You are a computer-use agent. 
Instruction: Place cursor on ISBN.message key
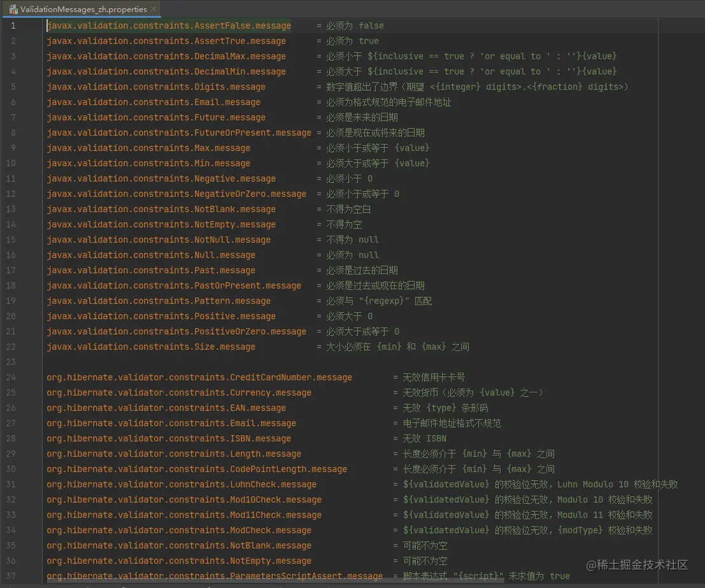click(x=168, y=438)
